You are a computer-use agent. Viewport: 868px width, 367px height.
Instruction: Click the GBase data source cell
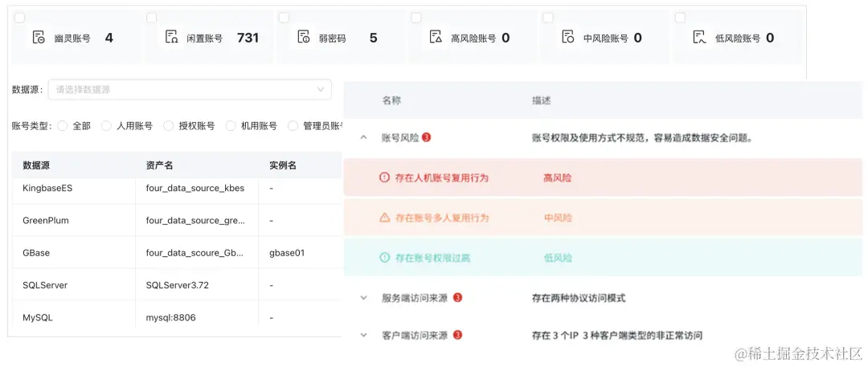coord(36,252)
